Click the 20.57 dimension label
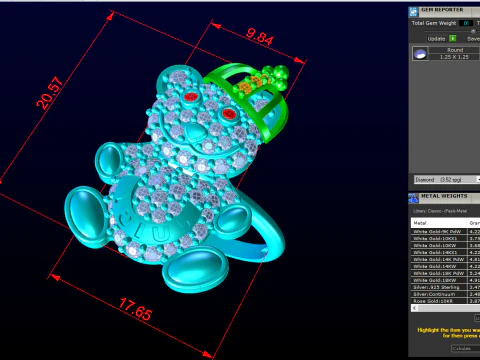This screenshot has height=360, width=480. pos(50,93)
